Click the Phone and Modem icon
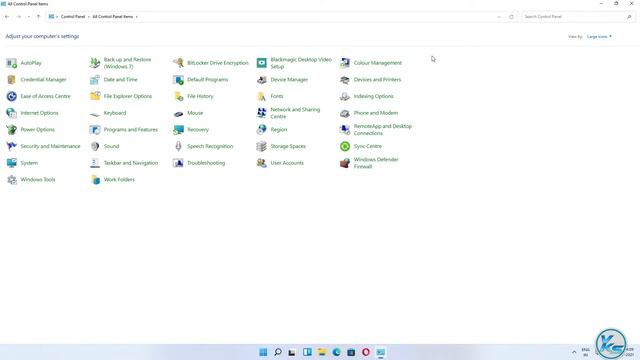The height and width of the screenshot is (360, 640). tap(345, 113)
